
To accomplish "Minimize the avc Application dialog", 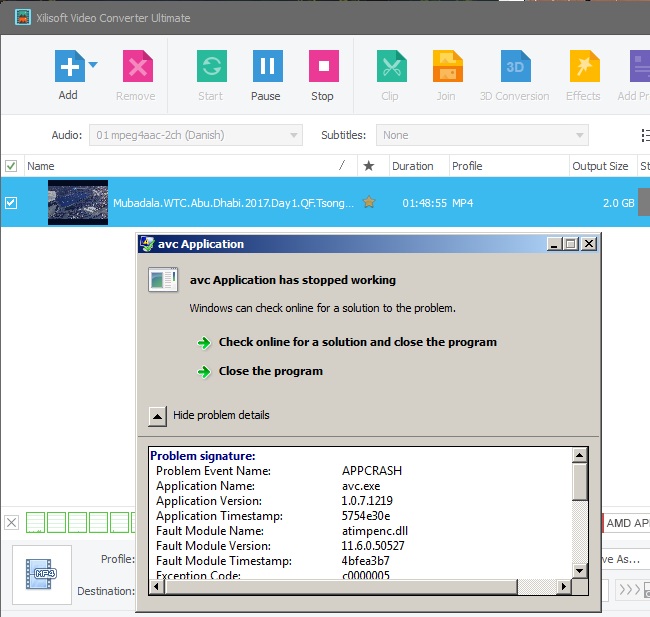I will pyautogui.click(x=554, y=244).
